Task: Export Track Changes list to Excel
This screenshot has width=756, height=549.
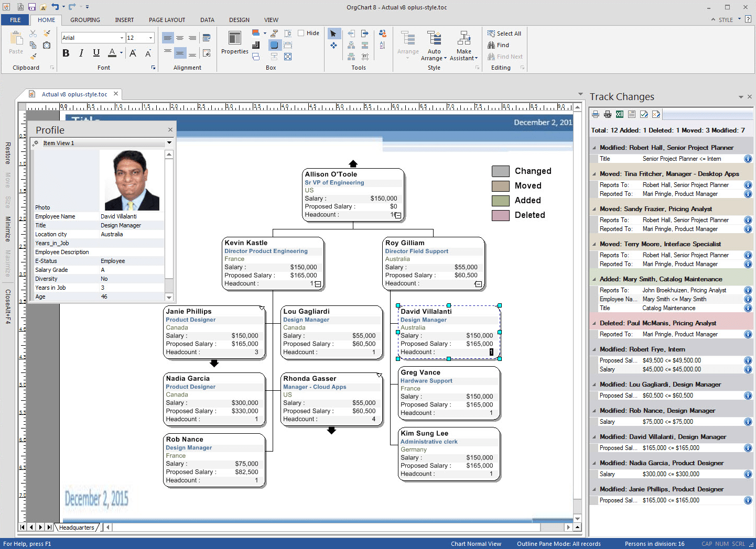Action: 619,114
